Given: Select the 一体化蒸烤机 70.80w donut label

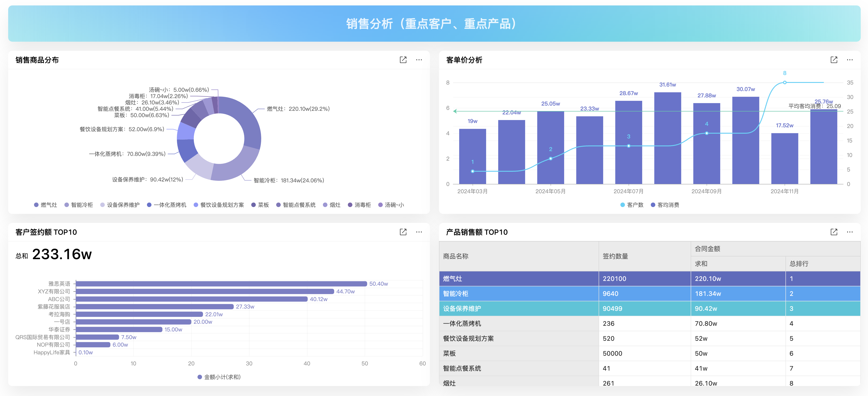Looking at the screenshot, I should point(127,154).
